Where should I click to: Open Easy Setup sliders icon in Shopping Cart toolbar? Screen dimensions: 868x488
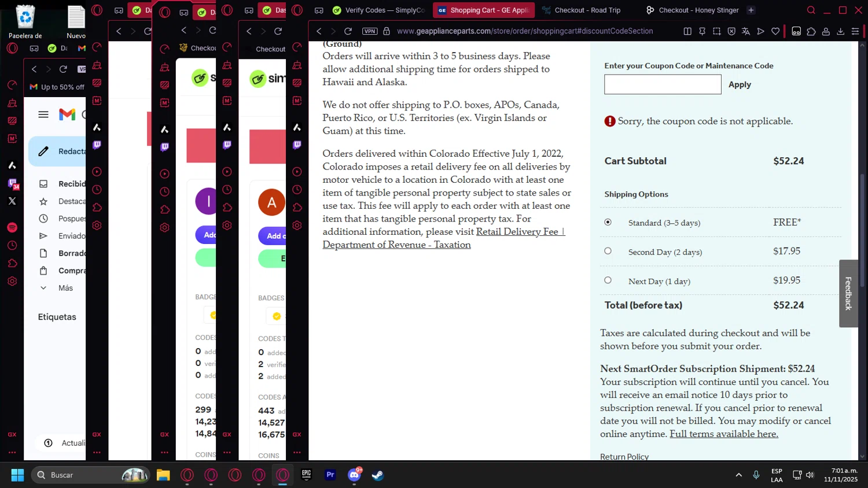855,31
